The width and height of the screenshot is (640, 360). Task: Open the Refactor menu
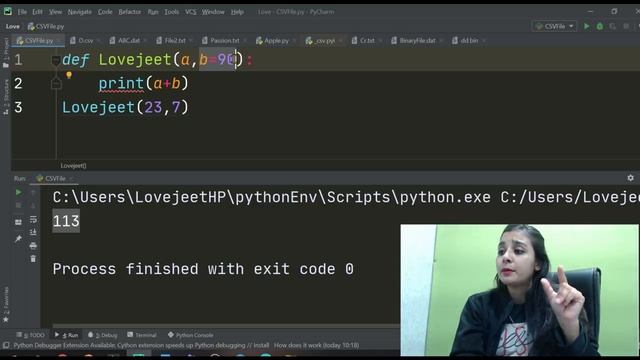(x=129, y=12)
